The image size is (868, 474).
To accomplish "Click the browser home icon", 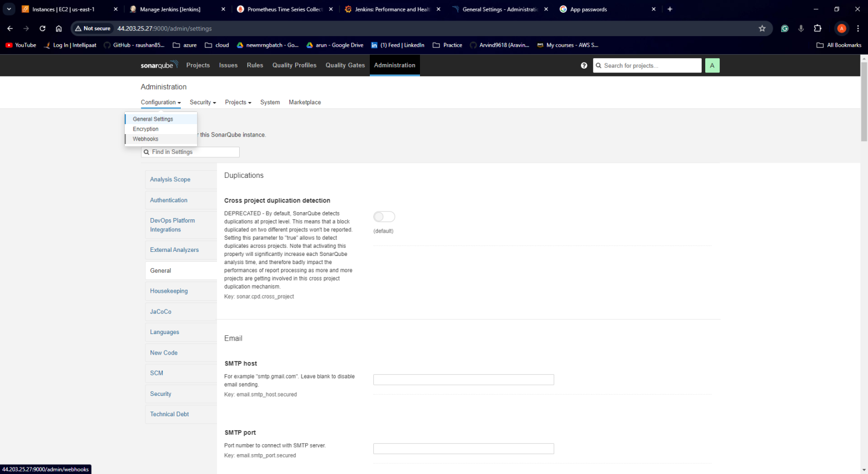I will [x=59, y=29].
